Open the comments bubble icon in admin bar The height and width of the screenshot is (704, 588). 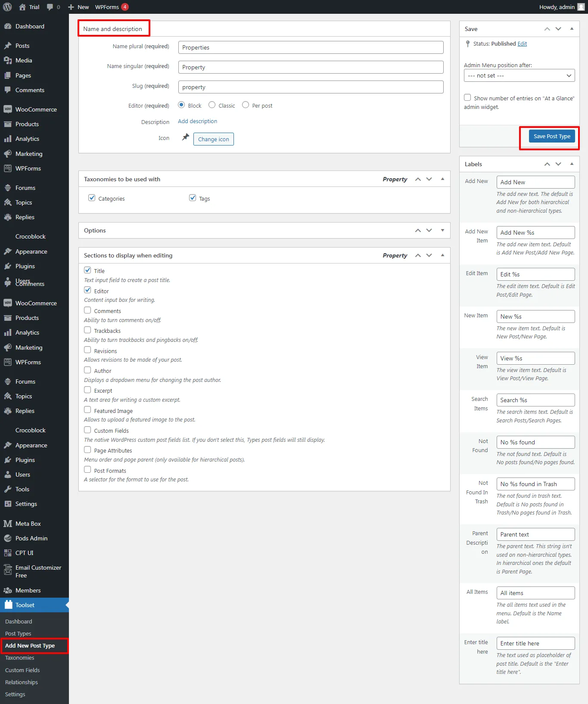pos(50,7)
